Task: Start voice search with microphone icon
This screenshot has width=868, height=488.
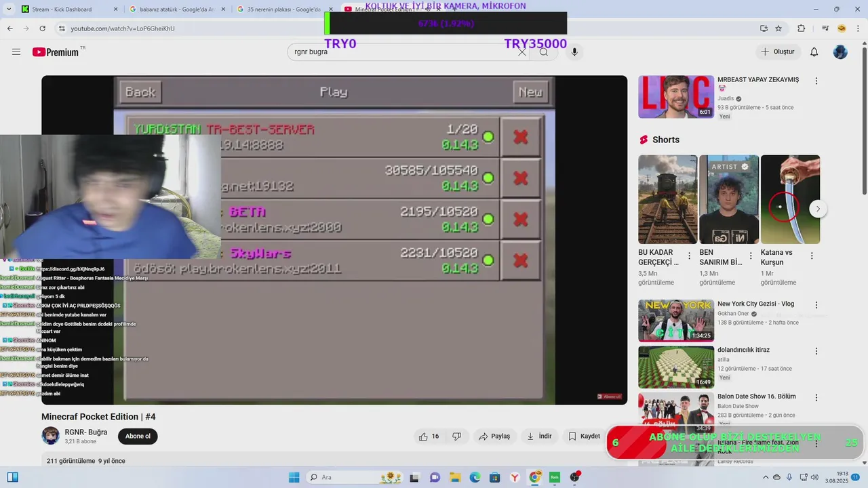Action: point(574,52)
